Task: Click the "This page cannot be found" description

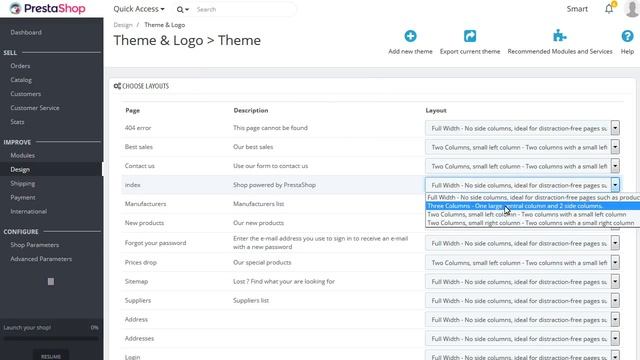Action: (270, 128)
